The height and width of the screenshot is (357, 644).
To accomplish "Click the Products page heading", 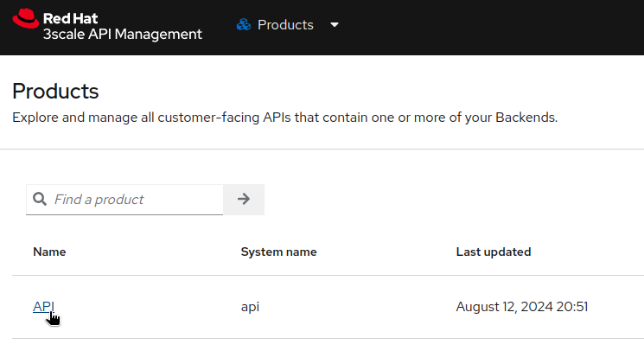I will 55,91.
